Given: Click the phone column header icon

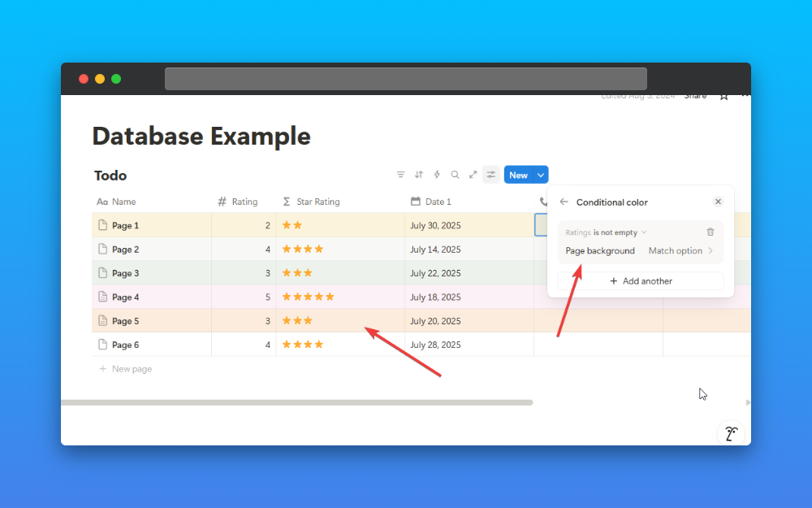Looking at the screenshot, I should coord(543,202).
